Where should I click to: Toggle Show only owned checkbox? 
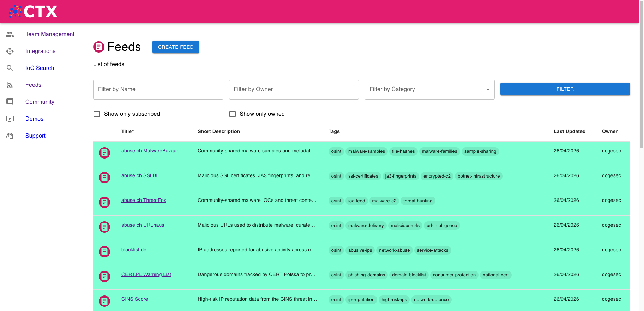click(x=233, y=114)
